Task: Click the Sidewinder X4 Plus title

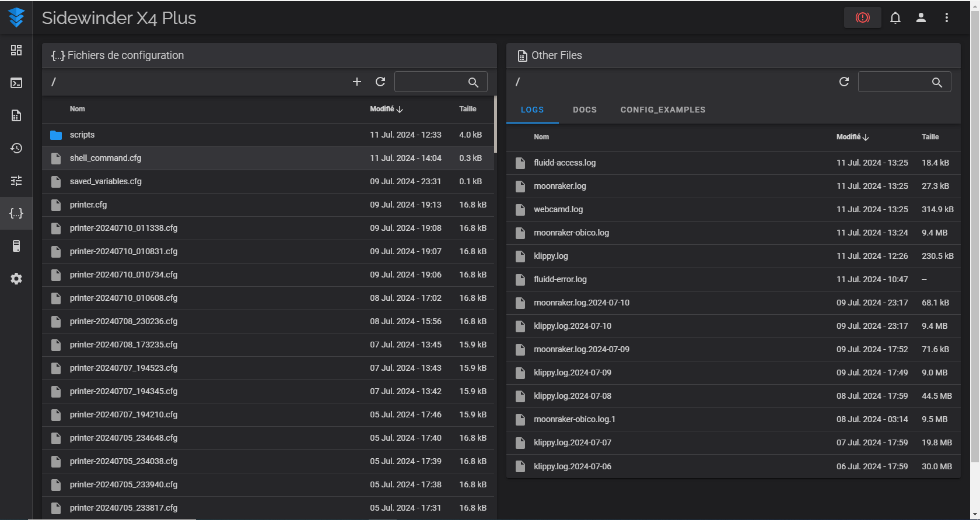Action: click(x=119, y=18)
